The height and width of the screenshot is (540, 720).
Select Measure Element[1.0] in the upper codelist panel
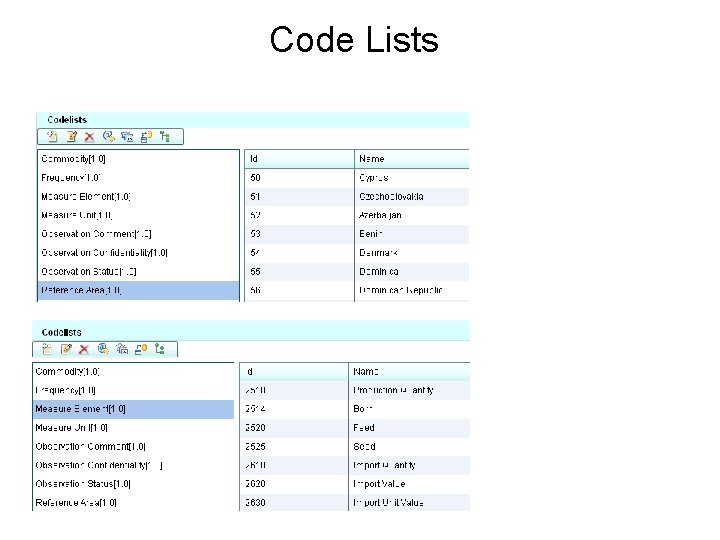coord(138,197)
